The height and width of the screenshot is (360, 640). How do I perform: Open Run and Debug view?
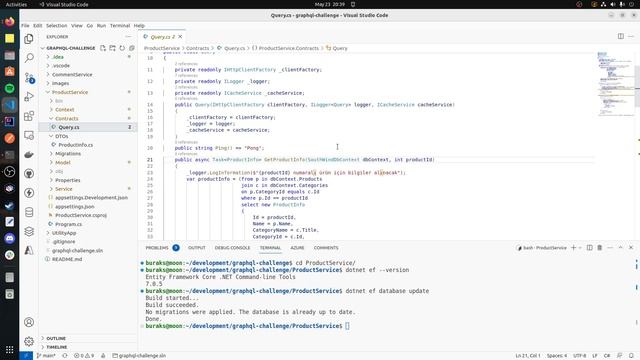click(x=29, y=97)
